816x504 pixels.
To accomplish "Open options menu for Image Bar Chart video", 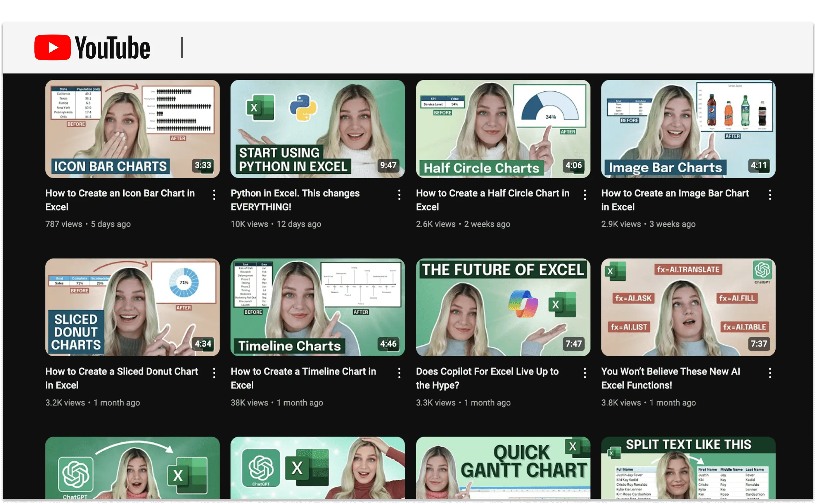I will [x=770, y=195].
